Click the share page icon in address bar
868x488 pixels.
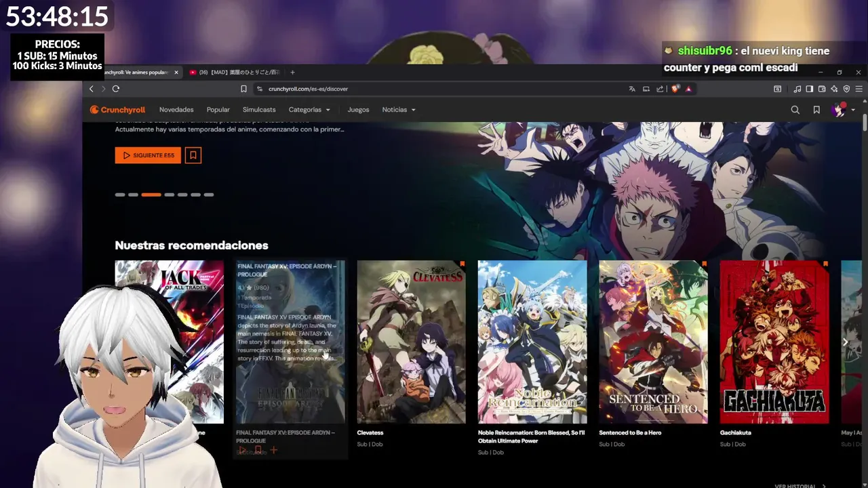660,89
